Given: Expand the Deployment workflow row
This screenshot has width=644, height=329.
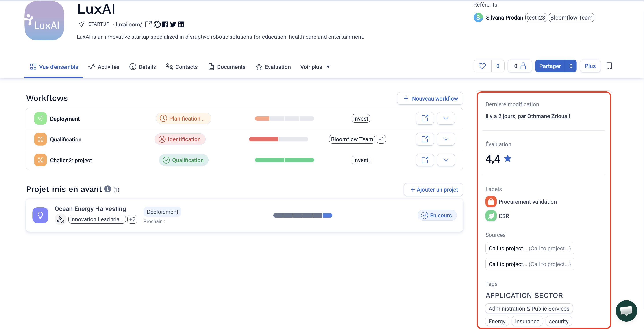Looking at the screenshot, I should click(x=446, y=118).
